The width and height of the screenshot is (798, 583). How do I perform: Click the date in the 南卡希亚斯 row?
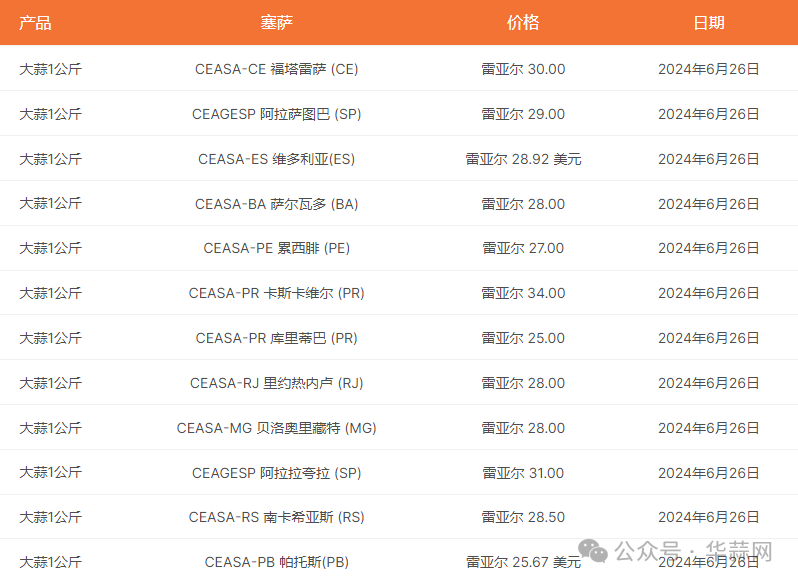[x=708, y=517]
